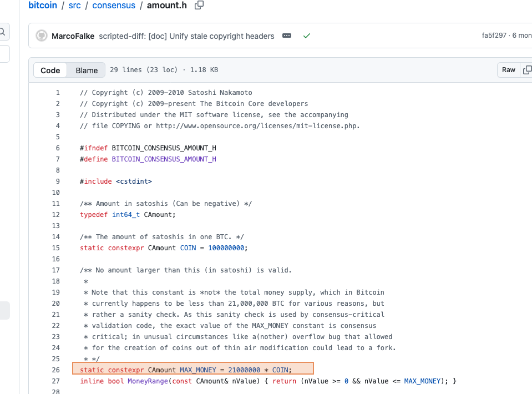Click the value 21000000

pos(244,370)
